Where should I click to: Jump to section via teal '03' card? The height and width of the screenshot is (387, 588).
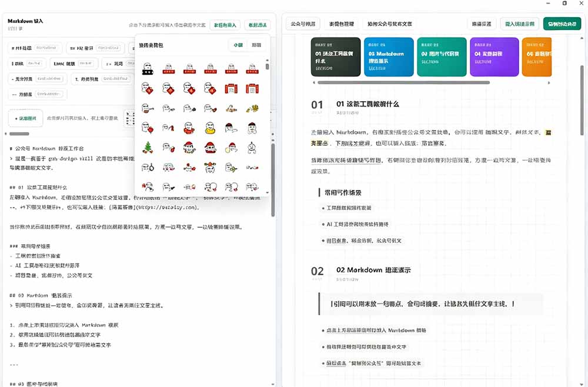point(442,56)
